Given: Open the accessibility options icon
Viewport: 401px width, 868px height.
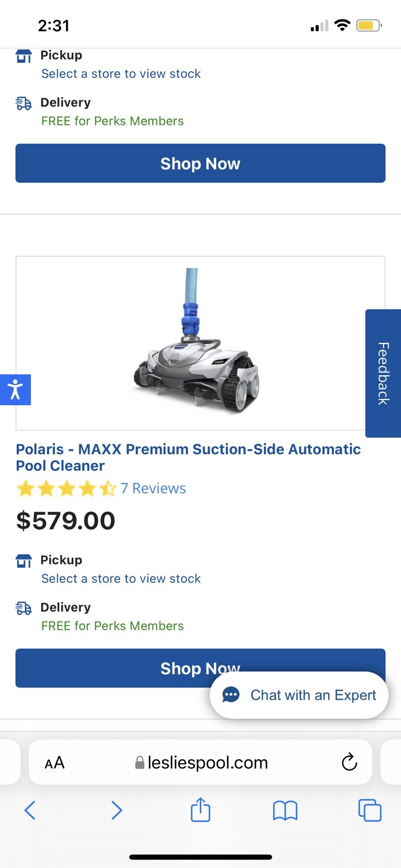Looking at the screenshot, I should (15, 390).
